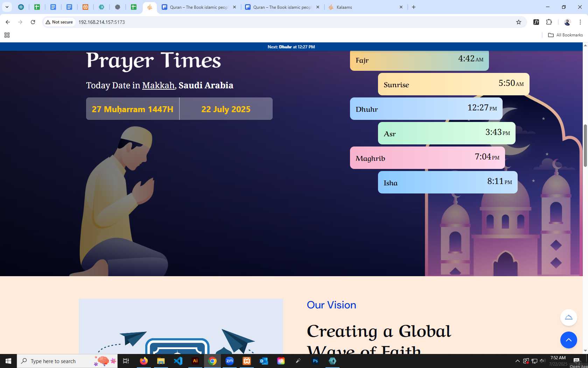Screen dimensions: 588x368
Task: Click the blue scroll-to-top arrow button
Action: (x=569, y=340)
